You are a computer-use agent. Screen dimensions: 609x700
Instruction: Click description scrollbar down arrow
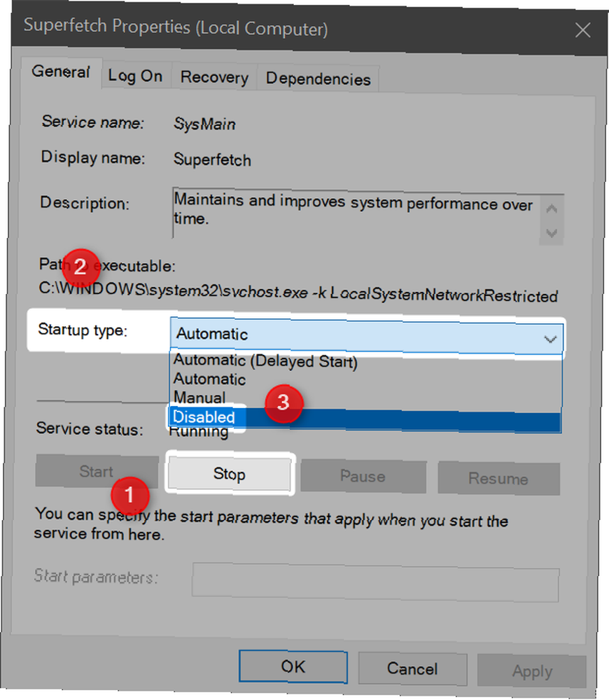[552, 232]
